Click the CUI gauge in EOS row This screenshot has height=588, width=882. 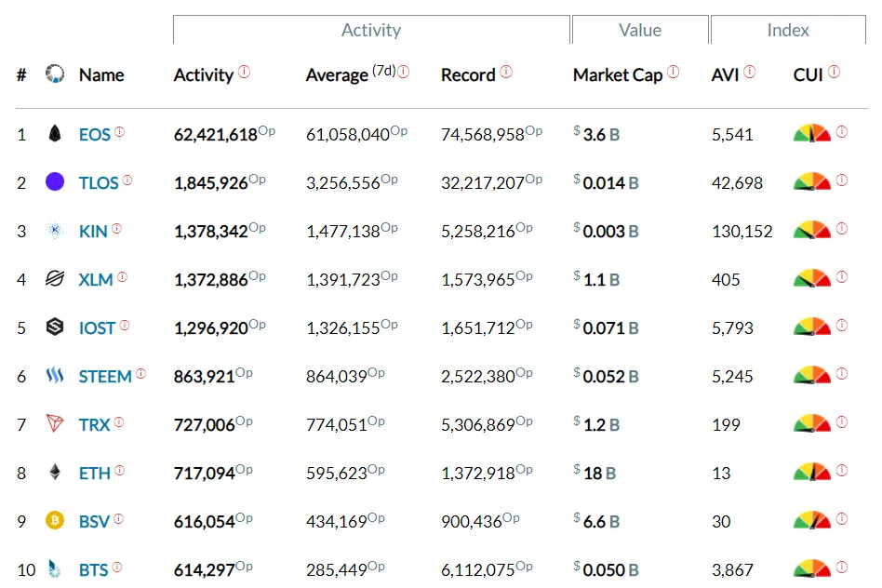(x=811, y=133)
